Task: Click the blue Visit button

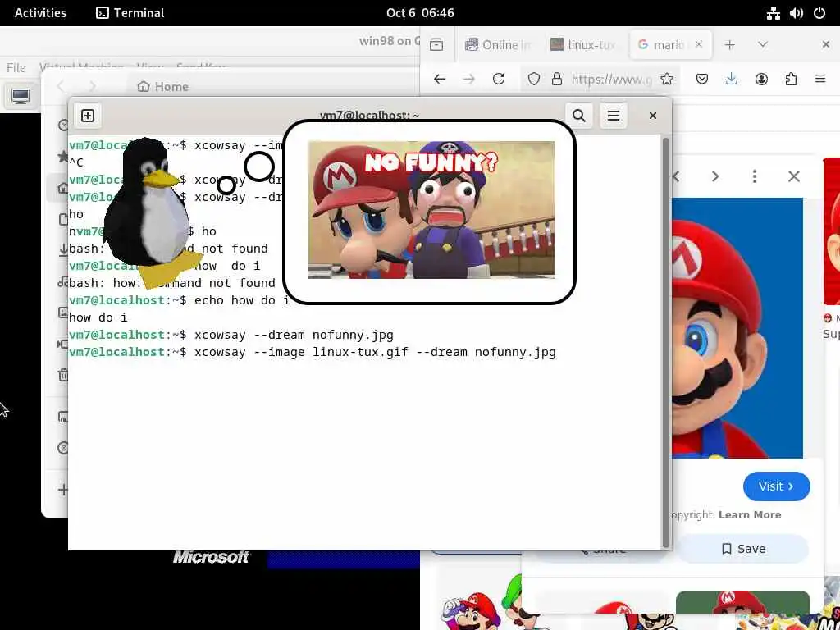Action: (x=776, y=486)
